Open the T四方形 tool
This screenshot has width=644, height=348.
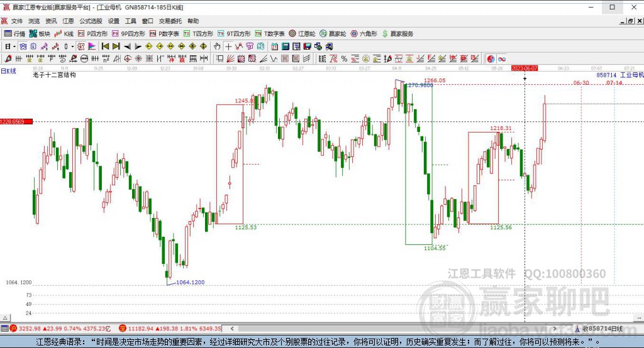(x=198, y=34)
